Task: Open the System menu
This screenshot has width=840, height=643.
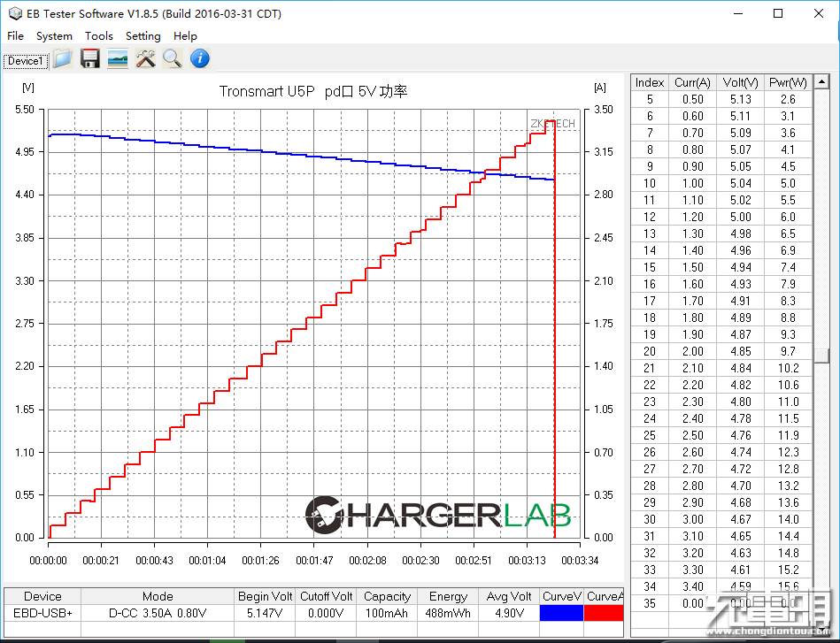Action: [x=54, y=36]
